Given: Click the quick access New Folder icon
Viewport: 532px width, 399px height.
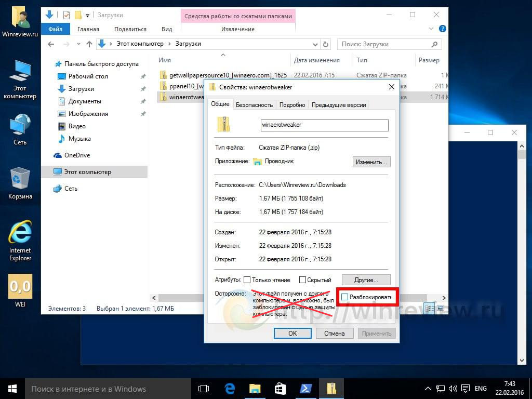Looking at the screenshot, I should coord(78,15).
